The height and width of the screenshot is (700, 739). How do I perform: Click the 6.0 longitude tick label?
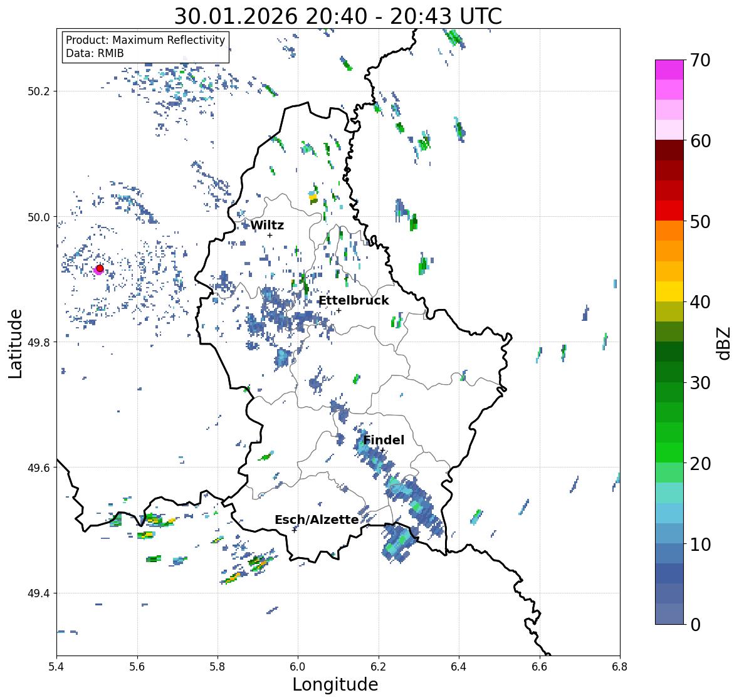[298, 667]
